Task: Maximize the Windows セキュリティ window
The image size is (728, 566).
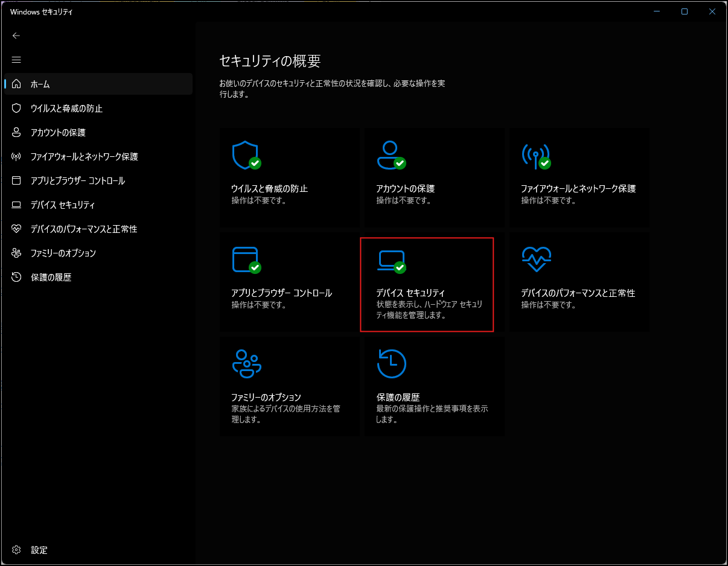Action: pyautogui.click(x=684, y=11)
